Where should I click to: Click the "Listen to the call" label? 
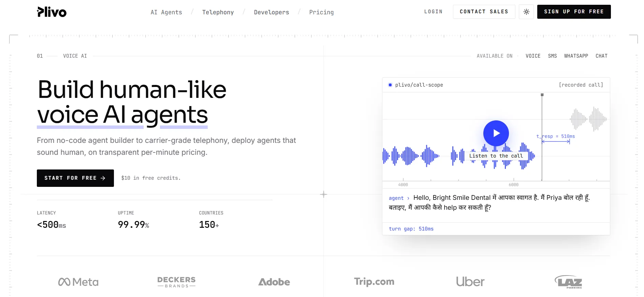(496, 156)
